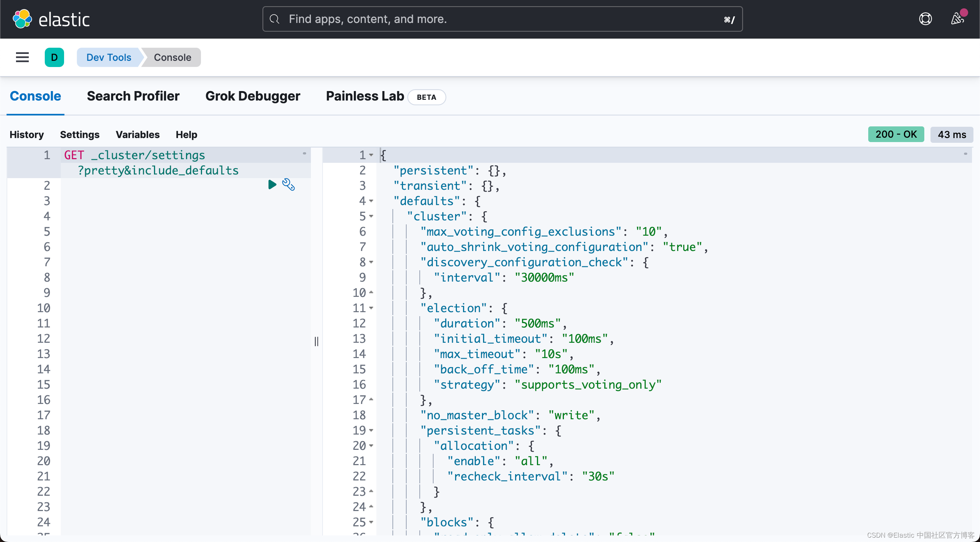Open the newsfeed celebration icon
The image size is (980, 542).
[x=957, y=19]
